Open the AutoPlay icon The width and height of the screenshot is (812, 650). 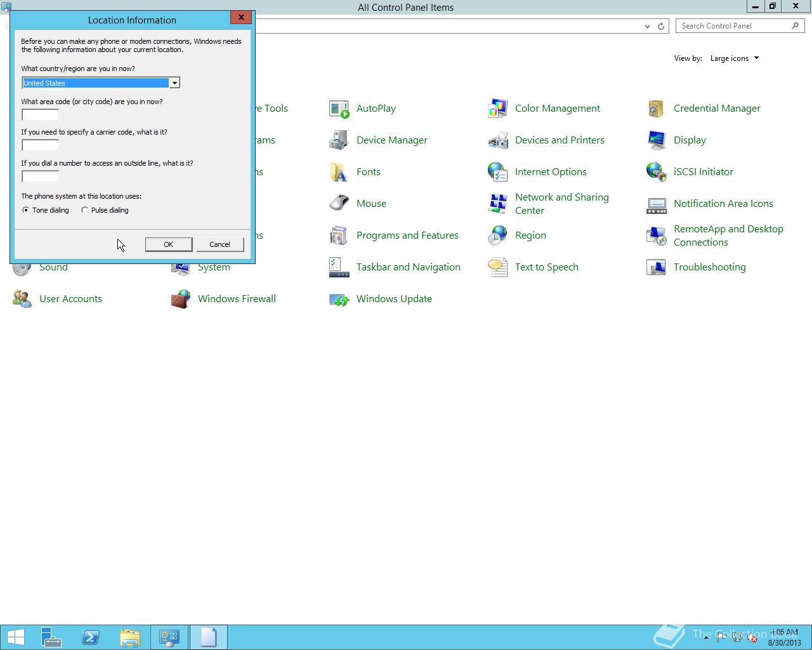(339, 109)
